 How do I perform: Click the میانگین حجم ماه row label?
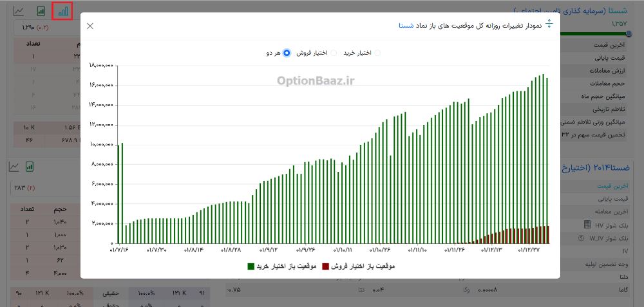point(604,97)
